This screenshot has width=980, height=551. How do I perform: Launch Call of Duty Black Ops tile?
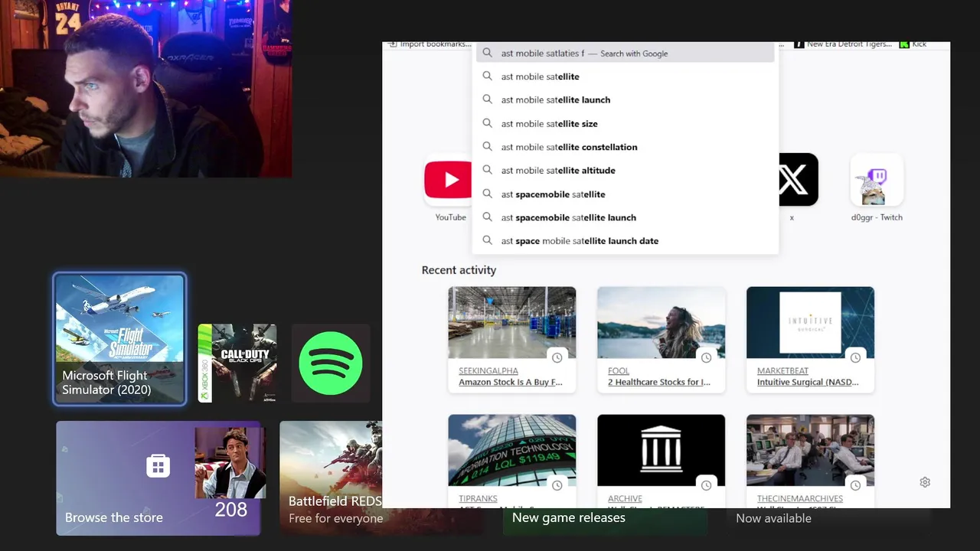237,363
